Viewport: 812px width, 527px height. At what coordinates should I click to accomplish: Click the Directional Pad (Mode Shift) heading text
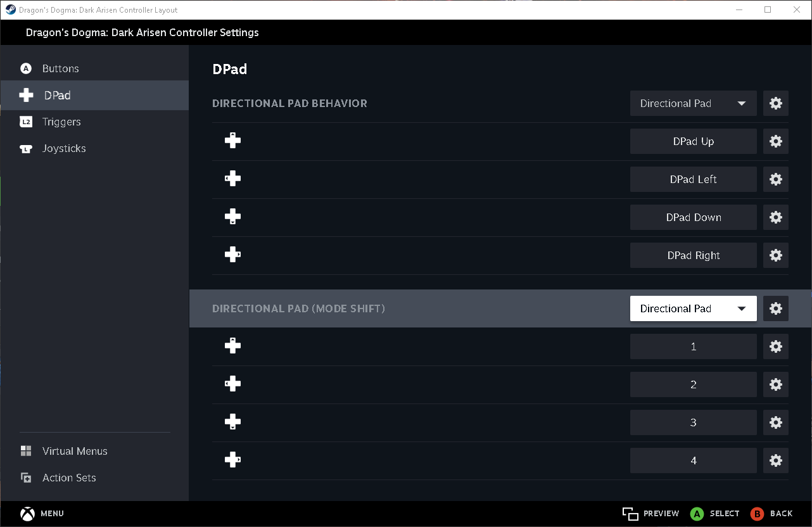tap(298, 308)
